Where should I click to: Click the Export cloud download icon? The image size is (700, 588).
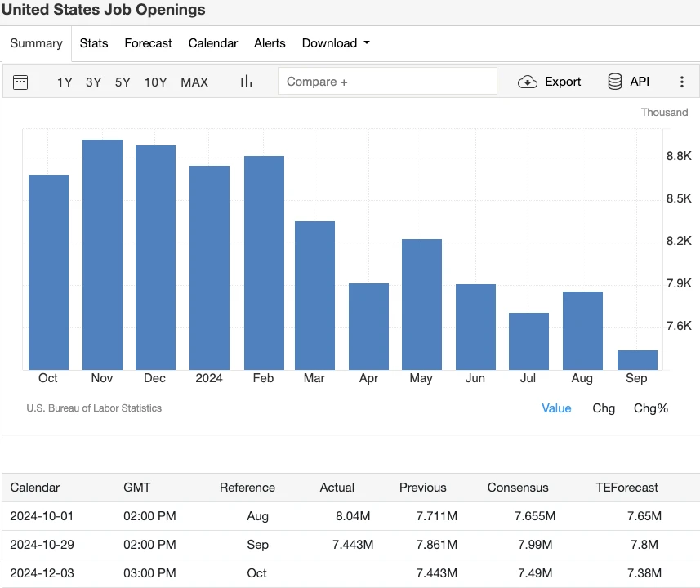tap(528, 82)
